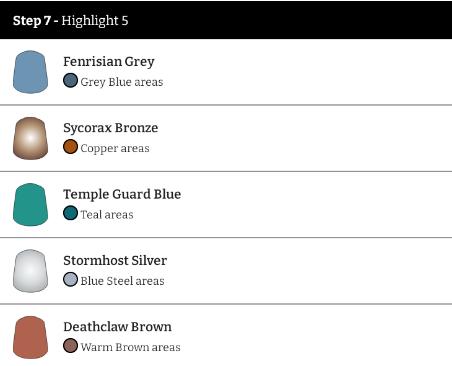Select the Blue Steel areas color dot
Viewport: 452px width, 366px height.
click(x=70, y=280)
